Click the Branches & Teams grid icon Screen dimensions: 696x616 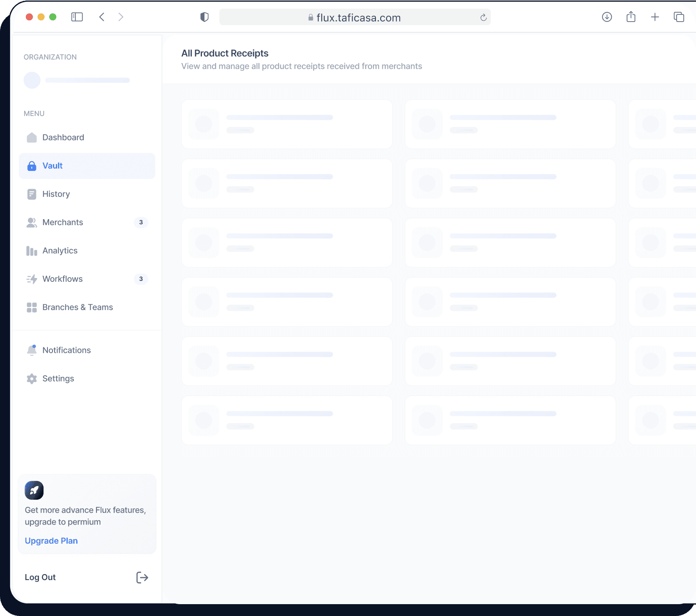[x=32, y=308]
